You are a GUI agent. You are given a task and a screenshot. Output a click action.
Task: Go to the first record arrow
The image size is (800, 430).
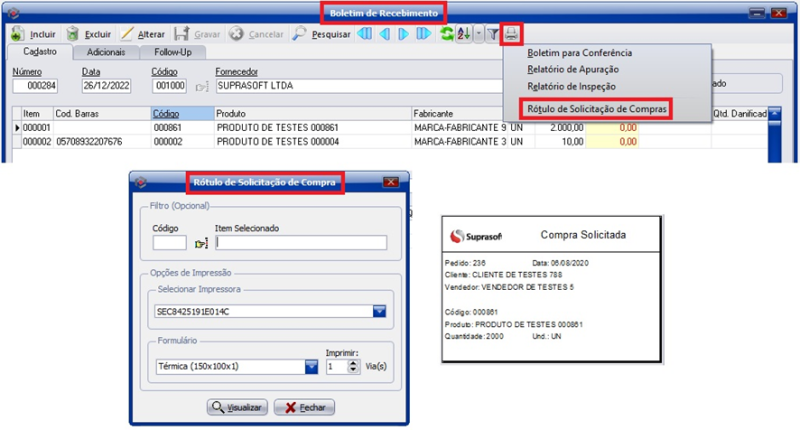point(365,34)
